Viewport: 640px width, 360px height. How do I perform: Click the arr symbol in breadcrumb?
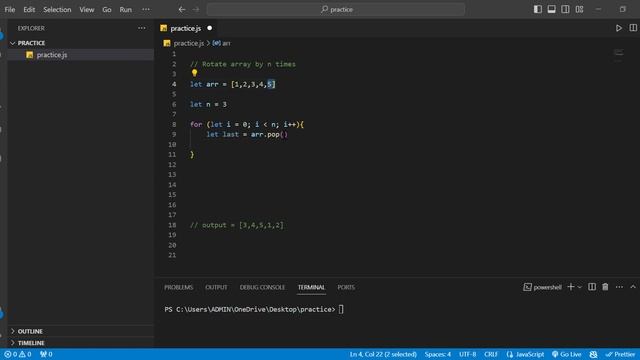click(222, 43)
